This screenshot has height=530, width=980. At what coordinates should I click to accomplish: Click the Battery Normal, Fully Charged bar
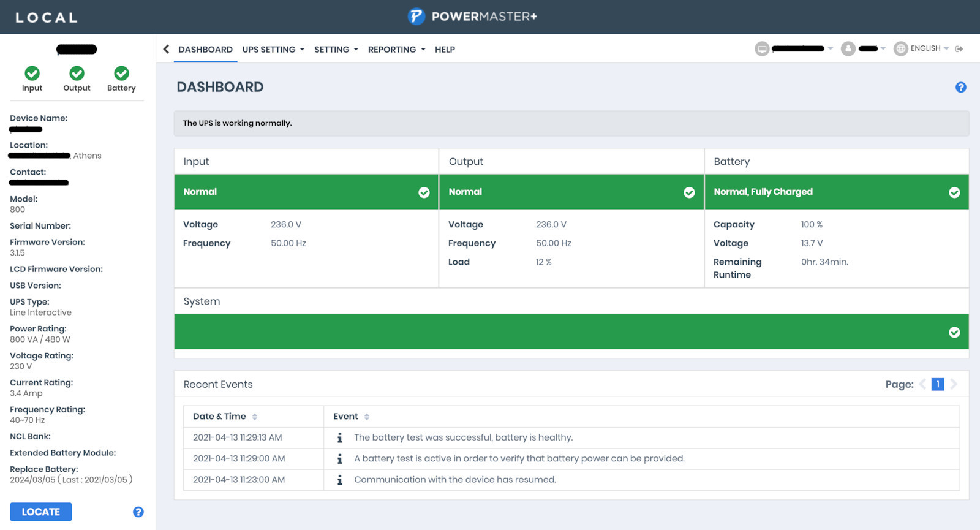(837, 192)
